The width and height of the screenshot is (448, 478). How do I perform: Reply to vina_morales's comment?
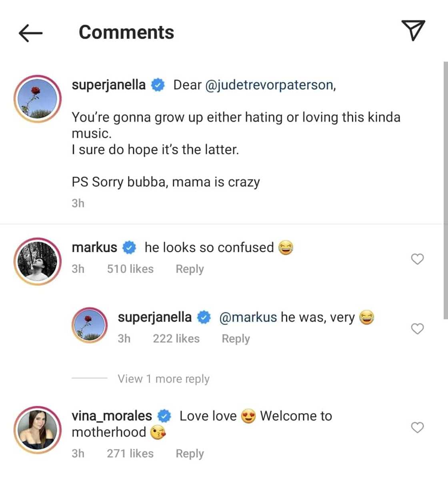point(190,454)
